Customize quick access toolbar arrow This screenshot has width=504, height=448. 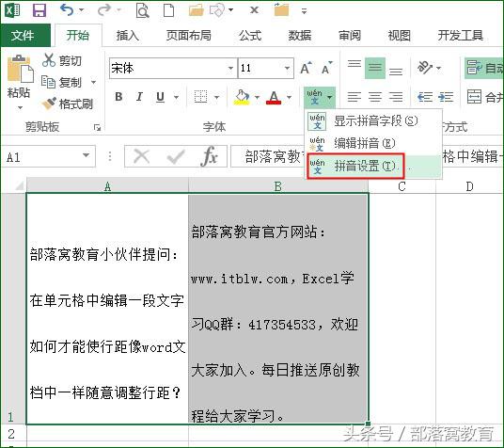pyautogui.click(x=304, y=11)
